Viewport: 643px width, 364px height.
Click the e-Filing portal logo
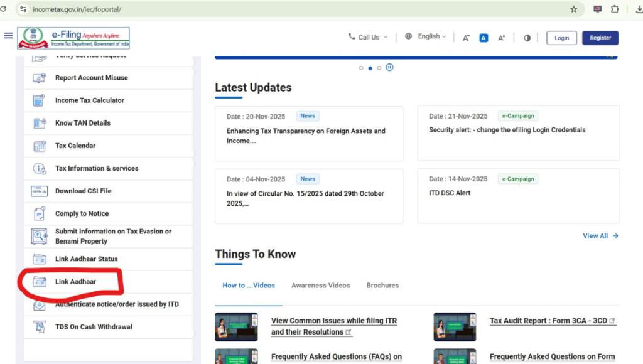[x=73, y=38]
